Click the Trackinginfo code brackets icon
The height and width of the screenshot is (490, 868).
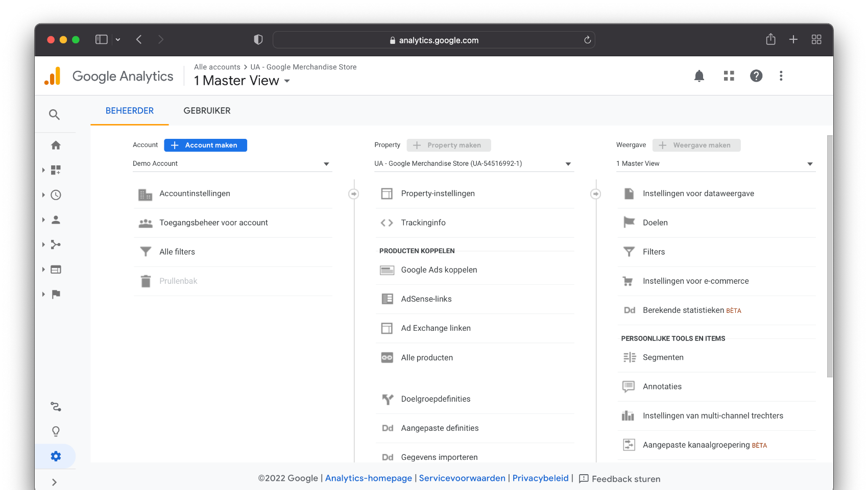387,223
